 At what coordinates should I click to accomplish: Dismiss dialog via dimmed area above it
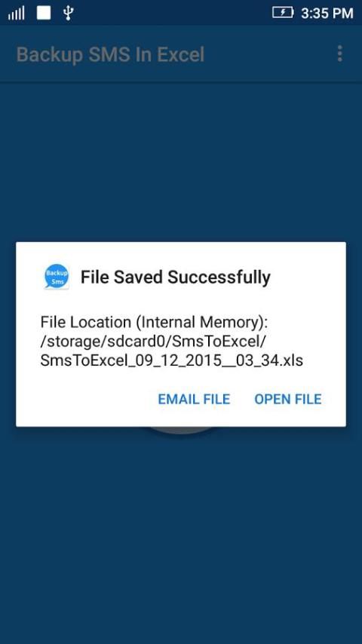pyautogui.click(x=181, y=164)
